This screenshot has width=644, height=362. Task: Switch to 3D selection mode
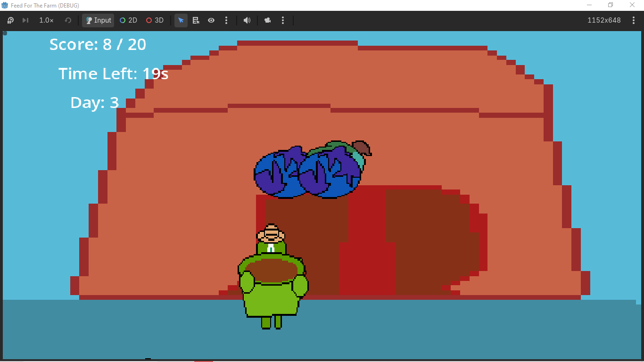155,20
